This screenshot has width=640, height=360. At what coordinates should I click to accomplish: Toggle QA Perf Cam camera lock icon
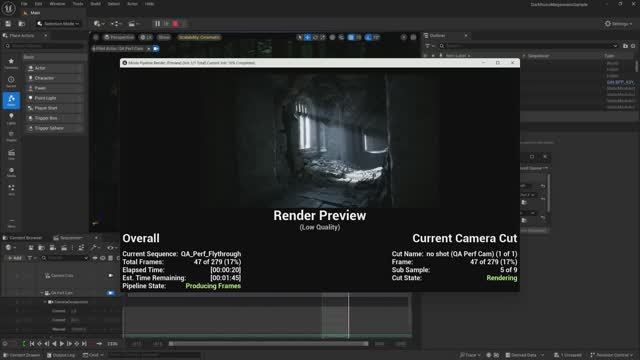(110, 293)
